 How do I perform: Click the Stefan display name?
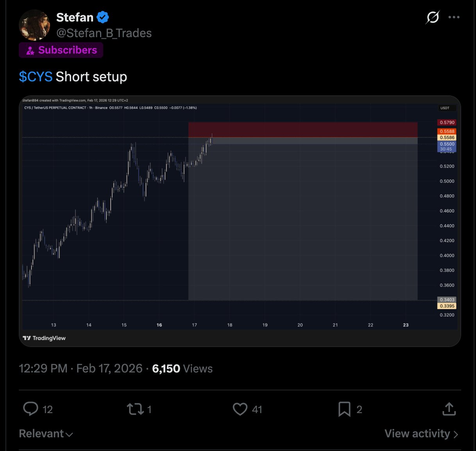75,17
